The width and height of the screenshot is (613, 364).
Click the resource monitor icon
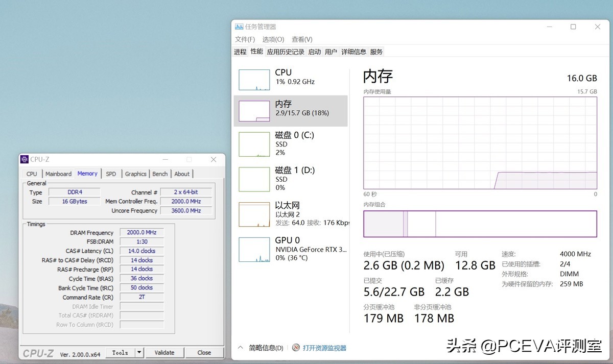coord(296,348)
